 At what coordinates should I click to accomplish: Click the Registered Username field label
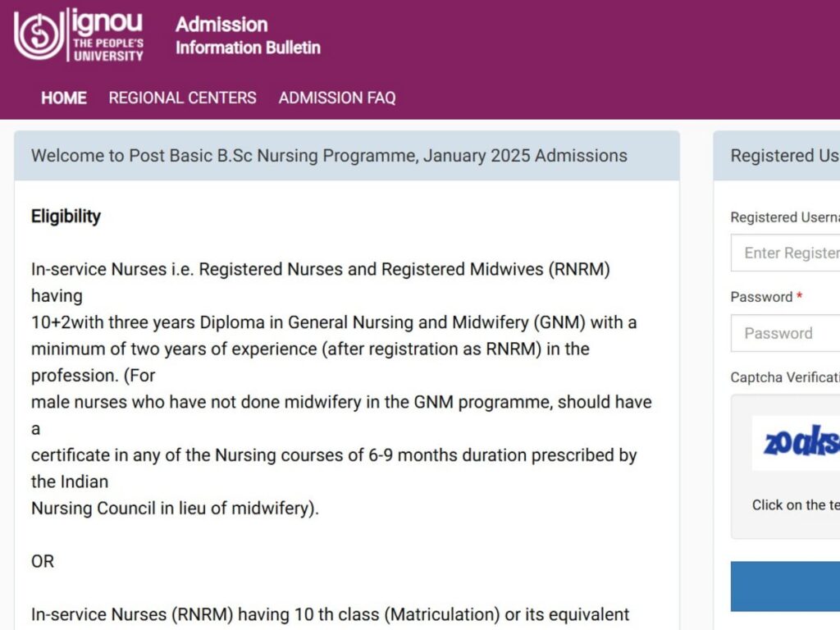point(784,217)
